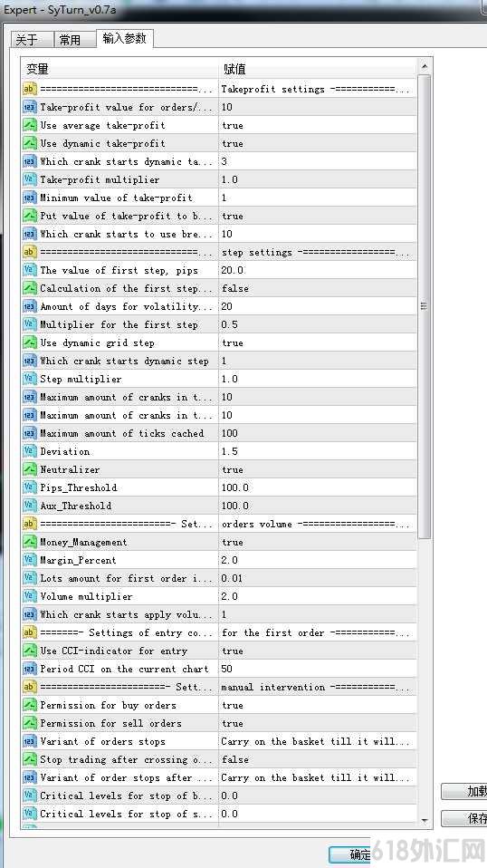The image size is (487, 868).
Task: Click the vertical scrollbar thumb in the parameter list
Action: point(424,306)
